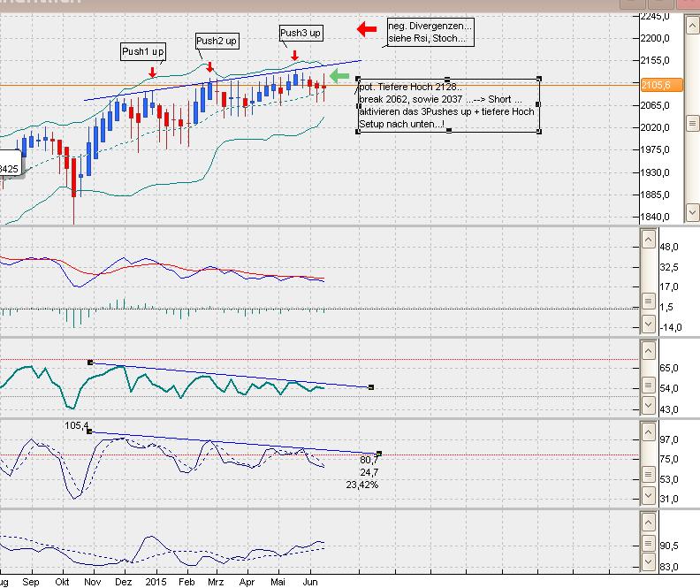Image resolution: width=700 pixels, height=588 pixels.
Task: Select the 'Push3 up' annotation label
Action: point(301,34)
